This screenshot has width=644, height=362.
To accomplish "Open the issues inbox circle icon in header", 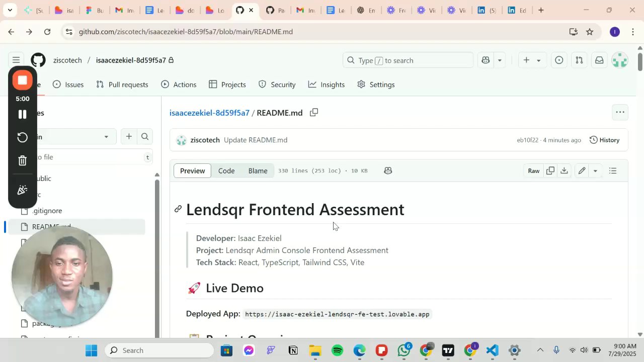I will 559,60.
